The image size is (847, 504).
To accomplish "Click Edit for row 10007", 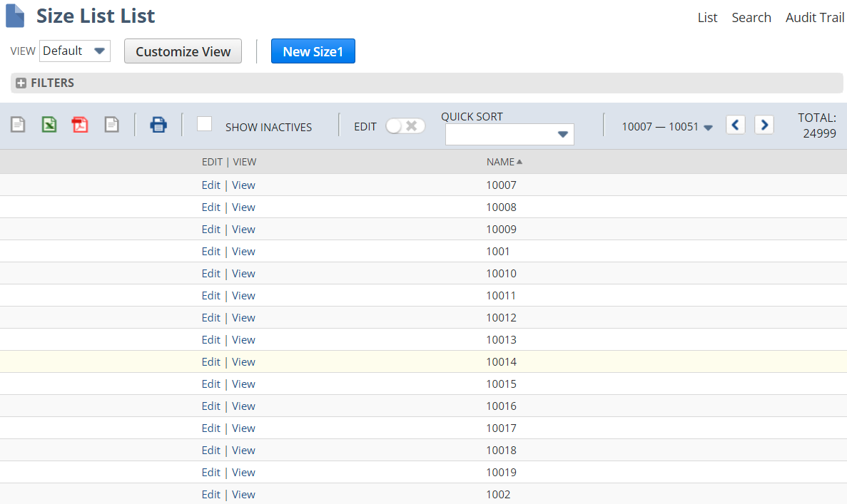I will (211, 185).
